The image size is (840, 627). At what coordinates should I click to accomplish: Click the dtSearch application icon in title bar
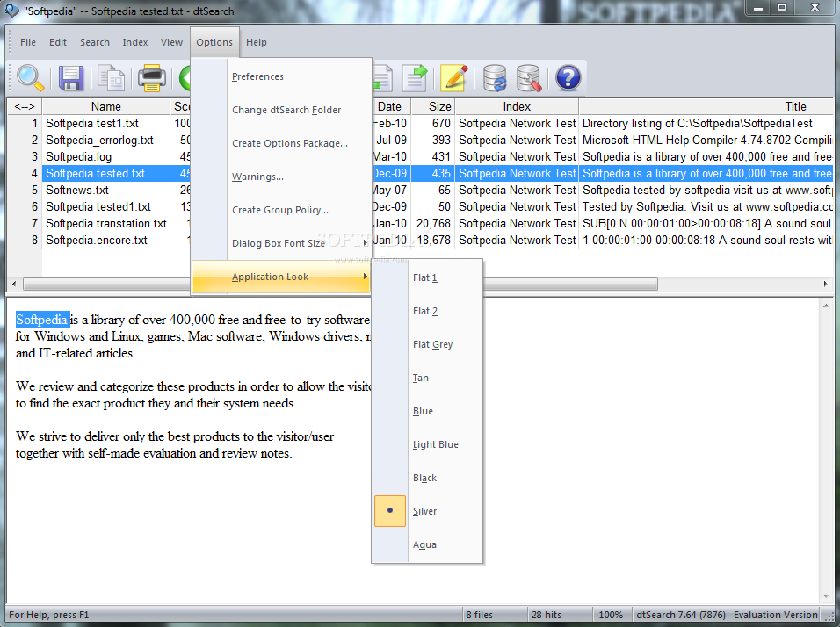[x=11, y=11]
